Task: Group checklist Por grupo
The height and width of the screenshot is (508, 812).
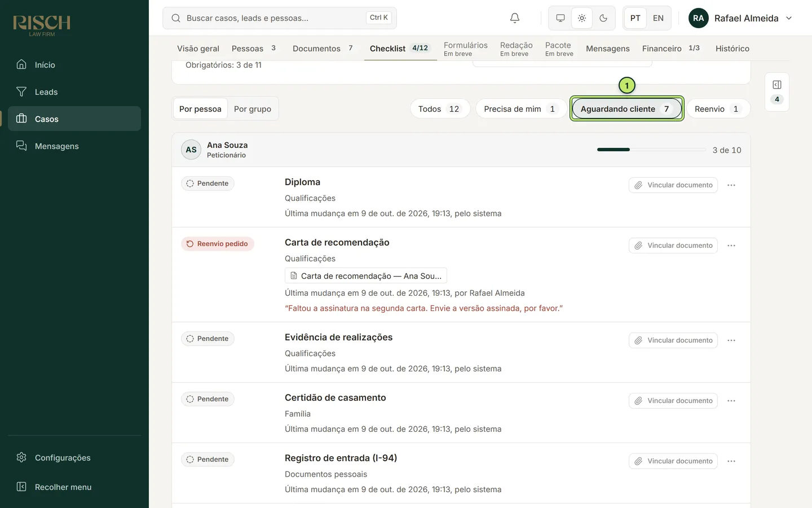Action: [253, 109]
